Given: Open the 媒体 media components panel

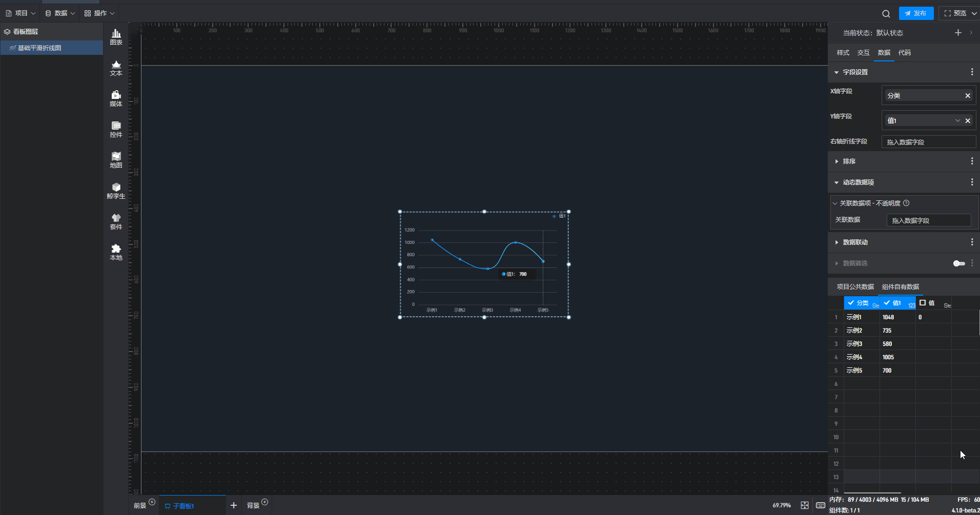Looking at the screenshot, I should (116, 98).
